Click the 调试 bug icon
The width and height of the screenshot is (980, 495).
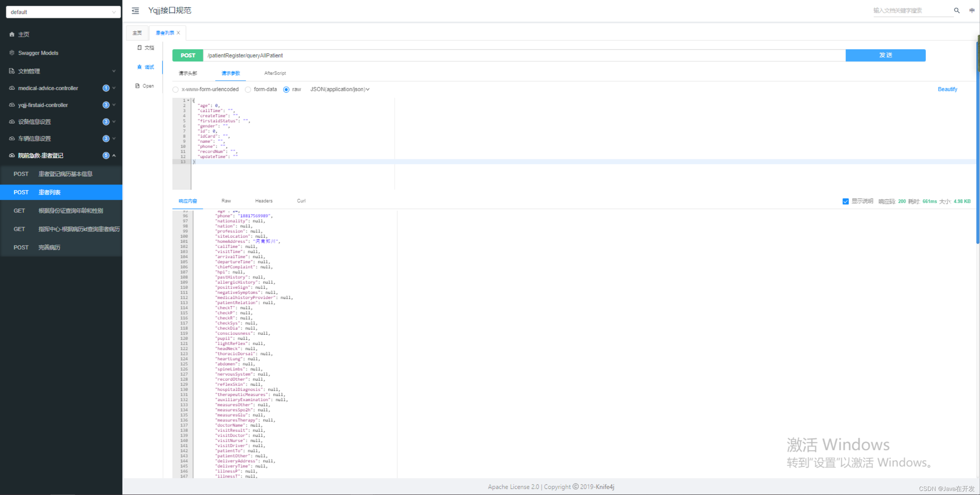click(x=140, y=67)
